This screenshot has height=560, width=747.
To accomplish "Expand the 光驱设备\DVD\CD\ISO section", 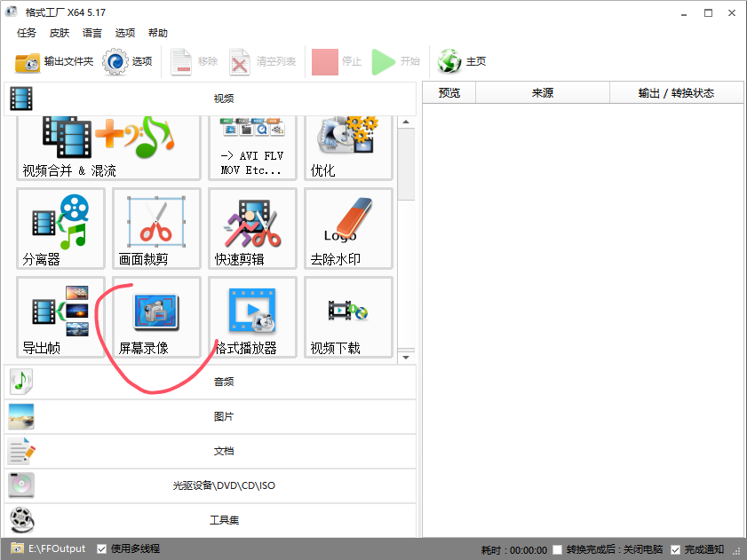I will point(211,486).
